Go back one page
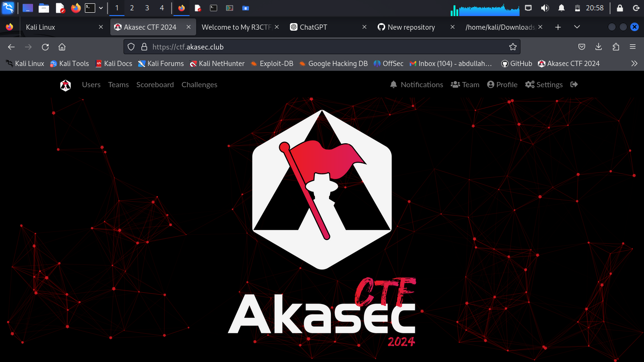Image resolution: width=644 pixels, height=362 pixels. pos(11,47)
